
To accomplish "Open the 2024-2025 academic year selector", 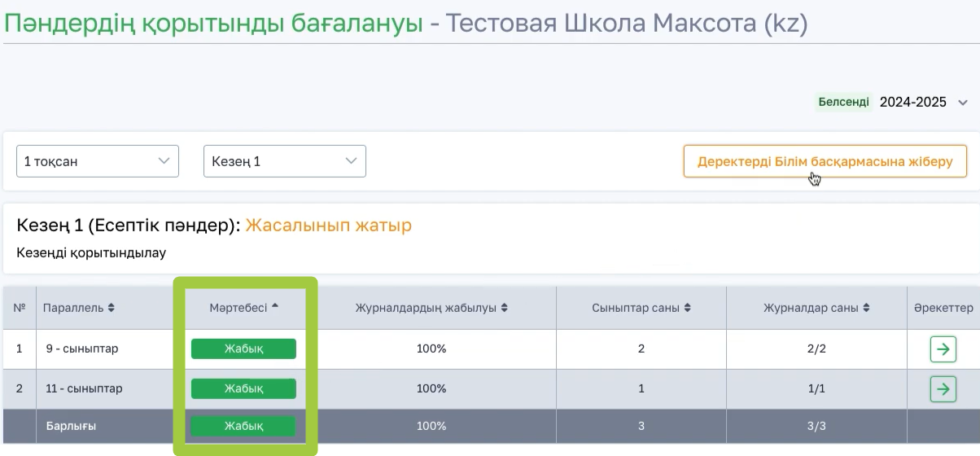I will (923, 102).
